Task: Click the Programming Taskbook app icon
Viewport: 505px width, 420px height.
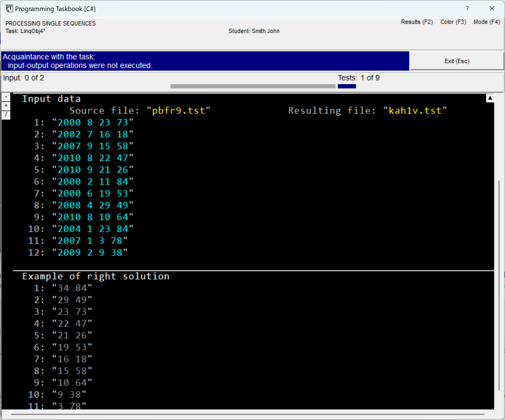Action: click(9, 9)
